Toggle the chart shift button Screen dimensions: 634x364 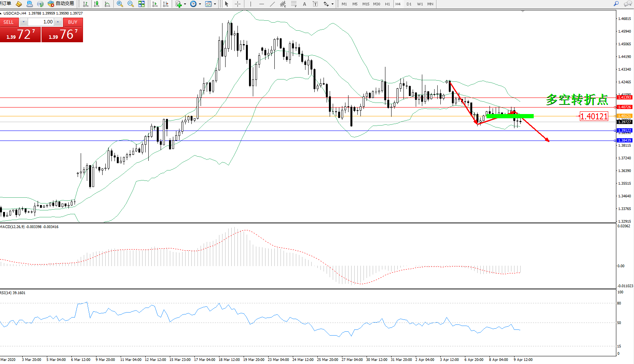pyautogui.click(x=166, y=4)
